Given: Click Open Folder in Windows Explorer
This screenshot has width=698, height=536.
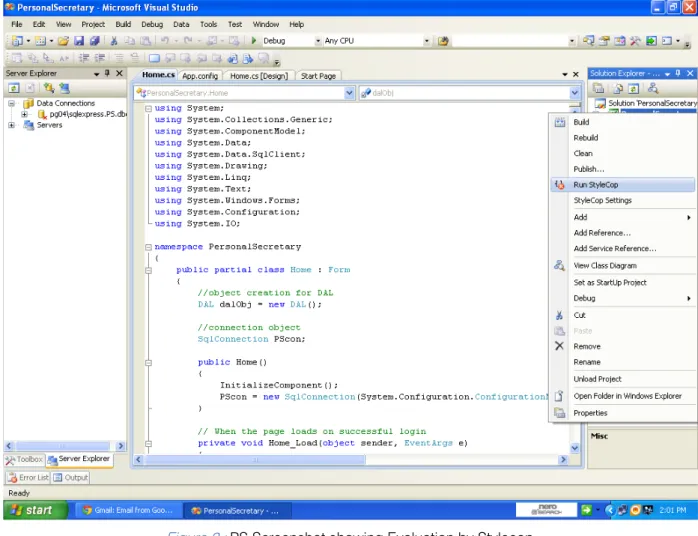Looking at the screenshot, I should (x=622, y=396).
